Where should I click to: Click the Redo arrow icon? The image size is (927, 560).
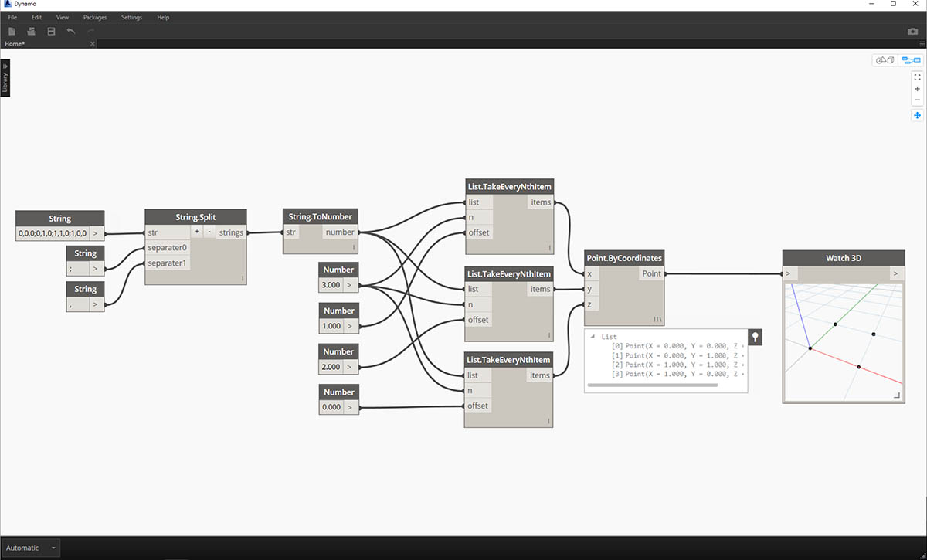[x=90, y=31]
